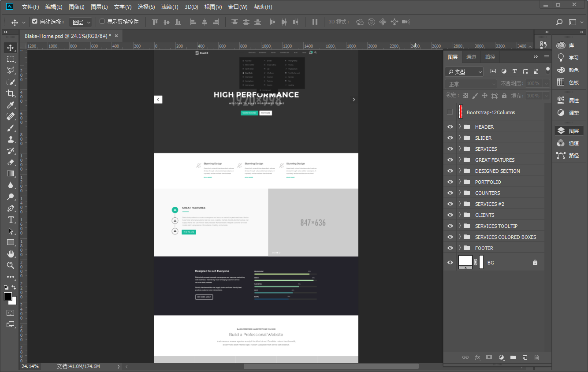Create a new layer group

point(513,357)
